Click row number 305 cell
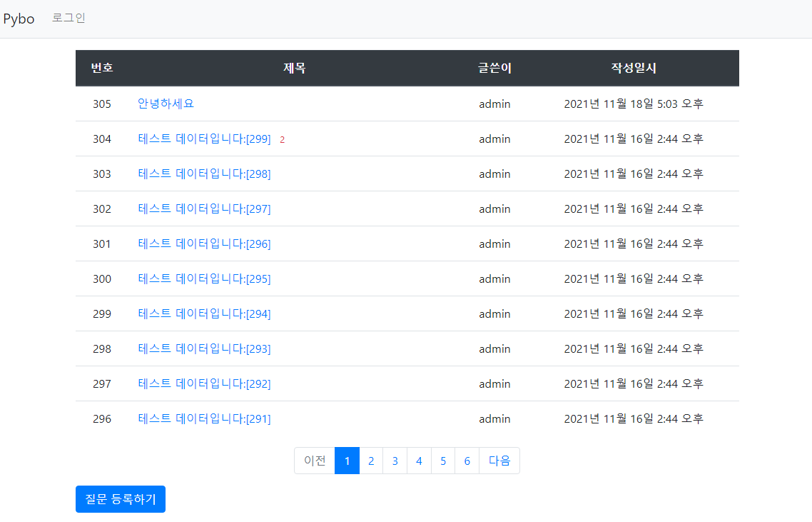 (x=102, y=104)
